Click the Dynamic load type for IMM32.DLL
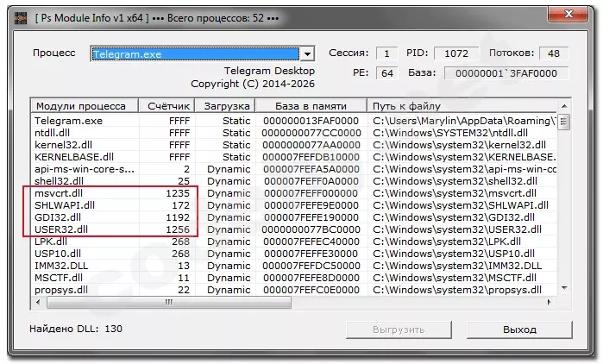 pyautogui.click(x=229, y=266)
